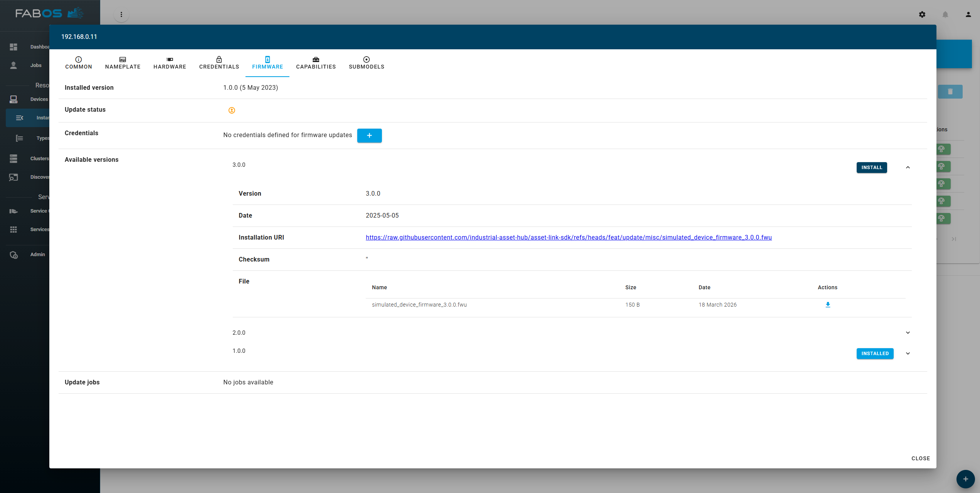Add credentials for firmware updates
The width and height of the screenshot is (980, 493).
[369, 136]
